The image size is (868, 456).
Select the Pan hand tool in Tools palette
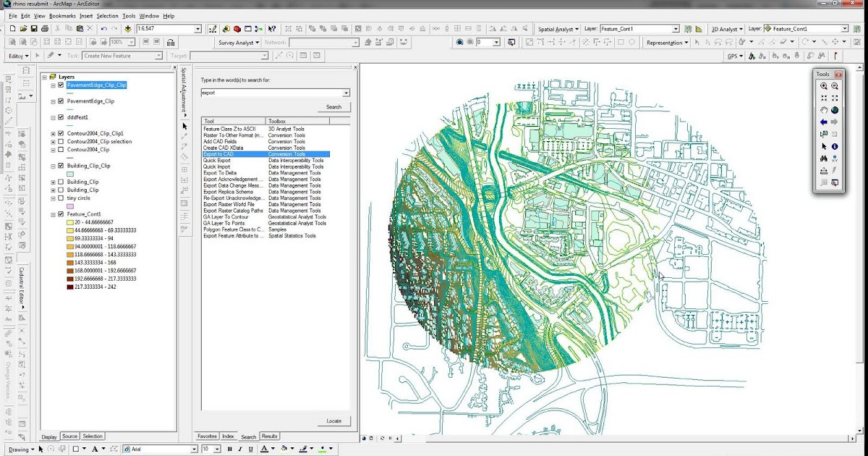pos(824,110)
